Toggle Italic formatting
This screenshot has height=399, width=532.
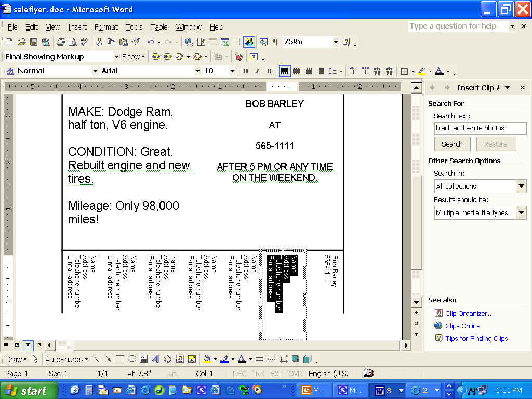coord(257,71)
